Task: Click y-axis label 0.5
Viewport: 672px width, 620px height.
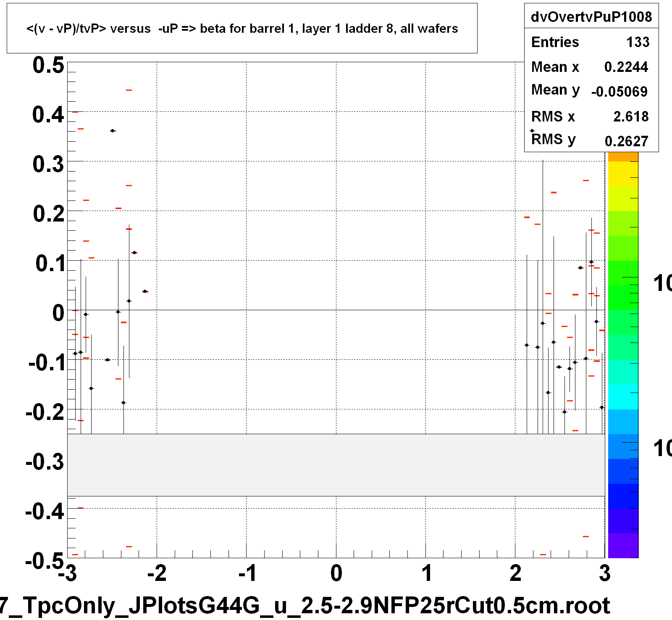Action: [48, 66]
